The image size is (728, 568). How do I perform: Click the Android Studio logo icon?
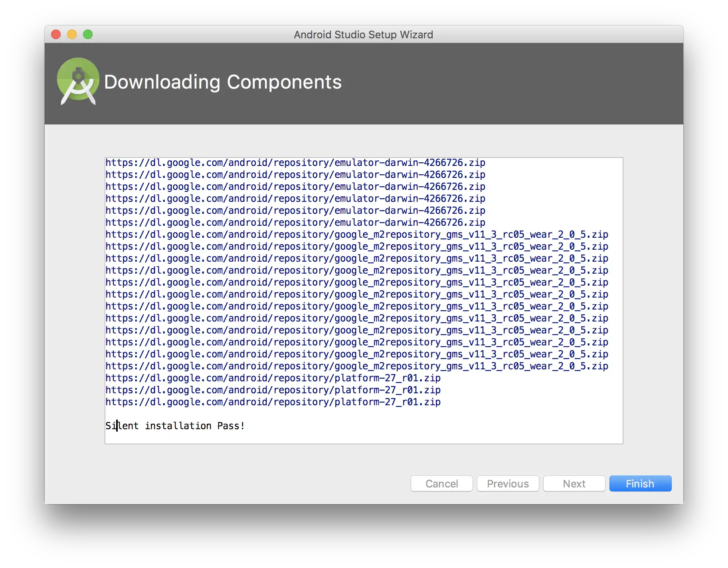[78, 81]
